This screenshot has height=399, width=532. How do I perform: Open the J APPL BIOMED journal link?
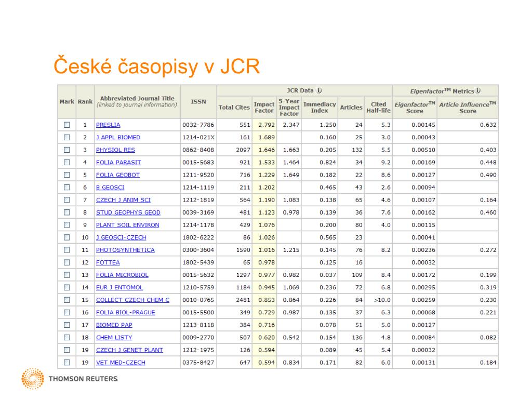(118, 137)
